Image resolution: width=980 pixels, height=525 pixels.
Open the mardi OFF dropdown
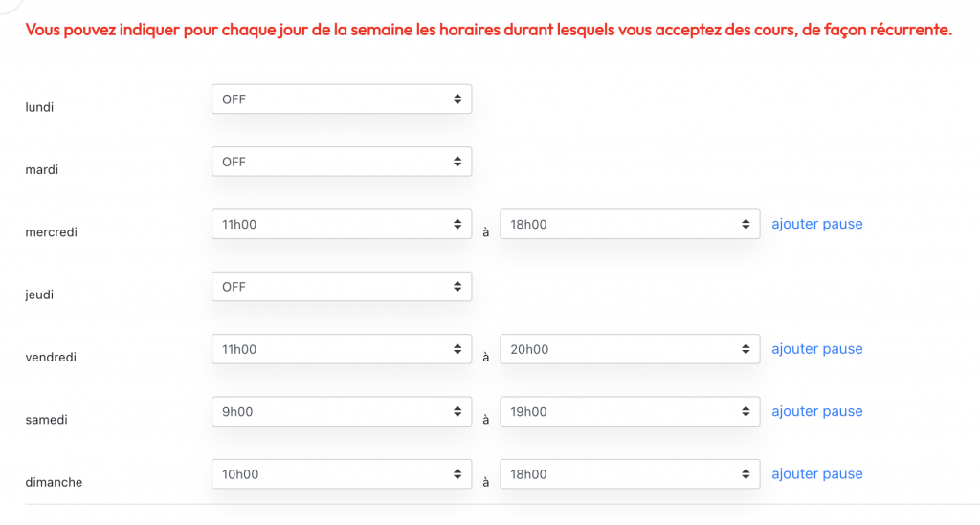341,162
